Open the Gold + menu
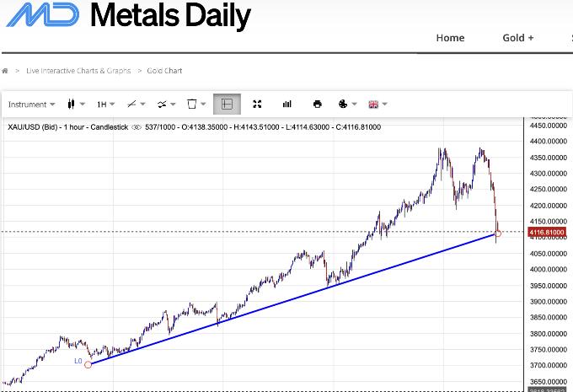The height and width of the screenshot is (392, 573). (x=518, y=38)
